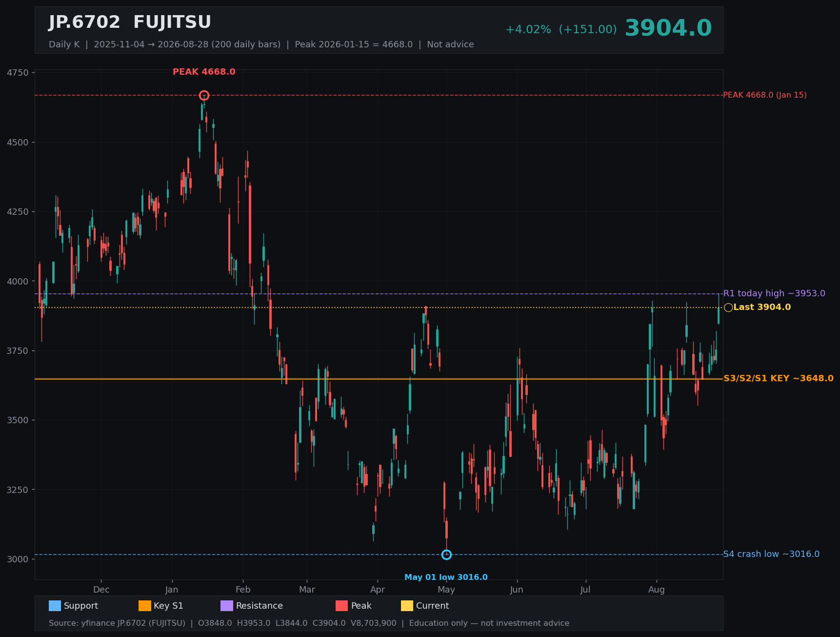Click the red Peak legend swatch

pyautogui.click(x=342, y=606)
